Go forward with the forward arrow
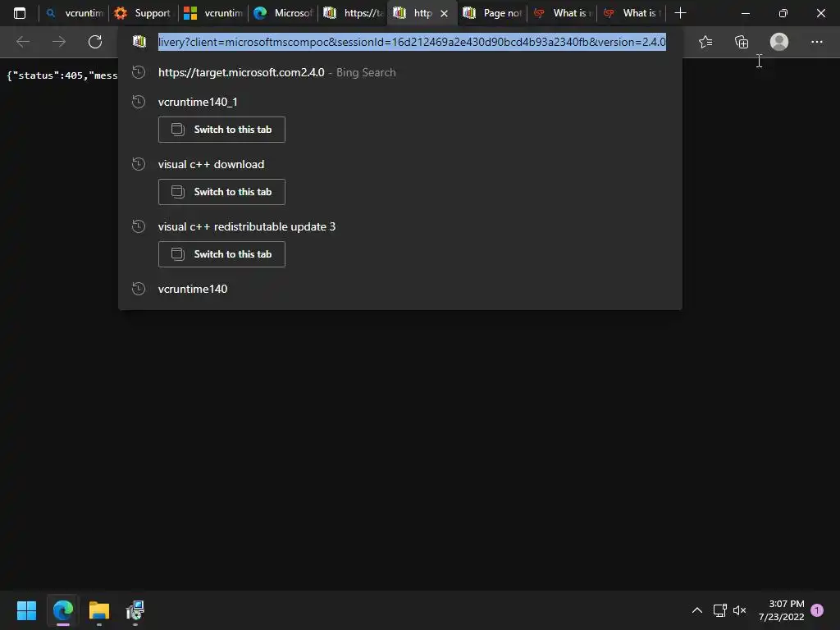This screenshot has width=840, height=630. coord(59,42)
